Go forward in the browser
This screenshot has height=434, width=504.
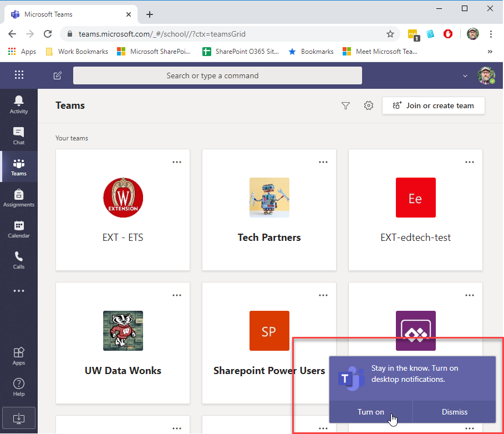point(30,34)
